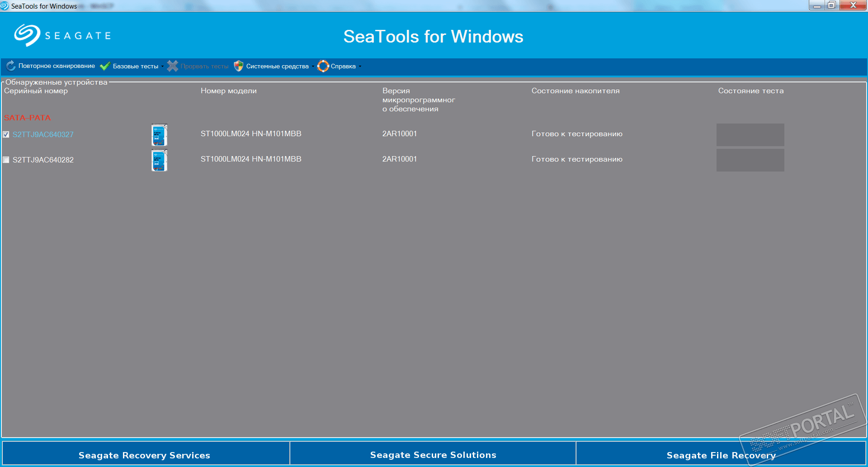Click drive icon for serial S2TTJ9AC640327
This screenshot has width=868, height=467.
coord(159,135)
